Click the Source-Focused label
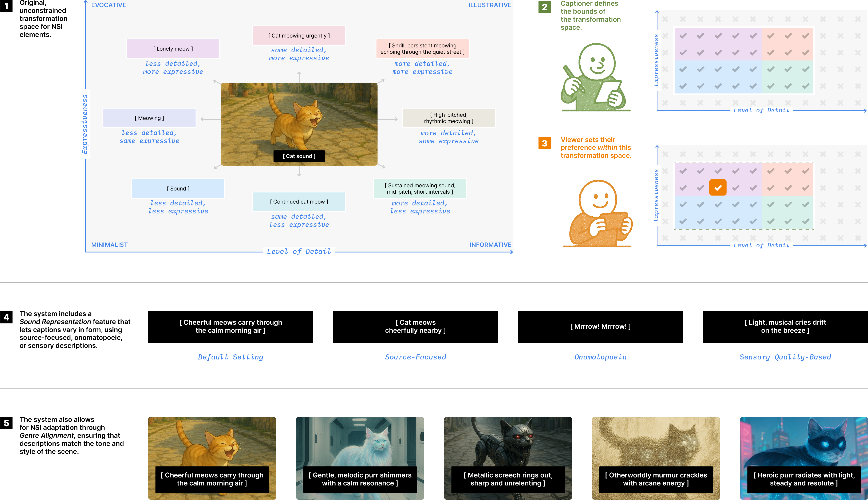The width and height of the screenshot is (868, 500). coord(415,357)
